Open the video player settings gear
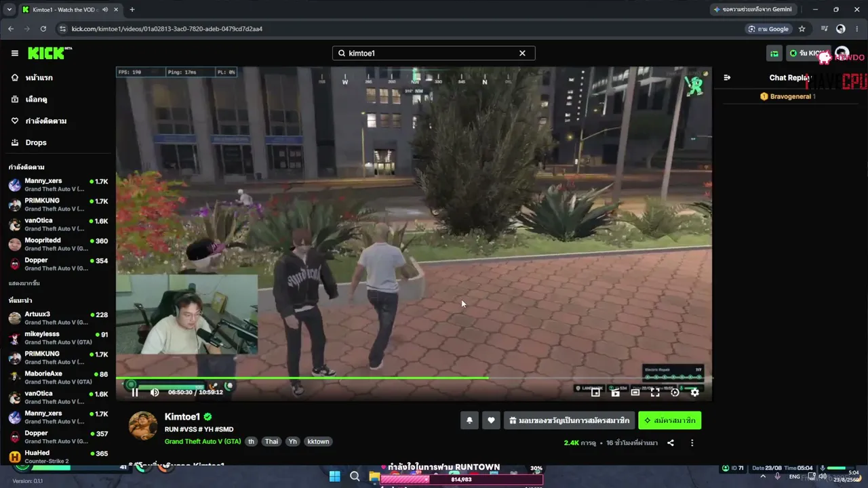Screen dimensions: 868x488 694,392
